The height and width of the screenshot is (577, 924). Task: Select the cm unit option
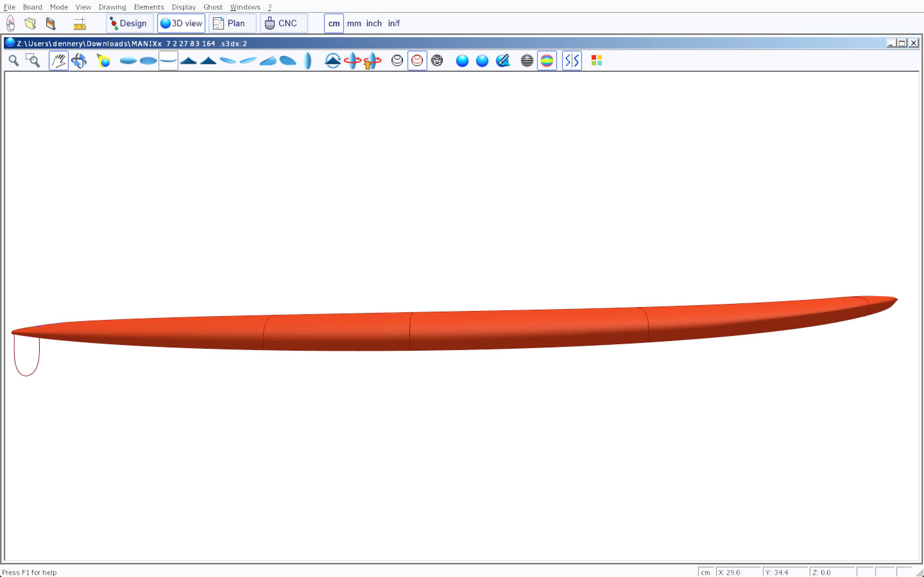click(334, 24)
